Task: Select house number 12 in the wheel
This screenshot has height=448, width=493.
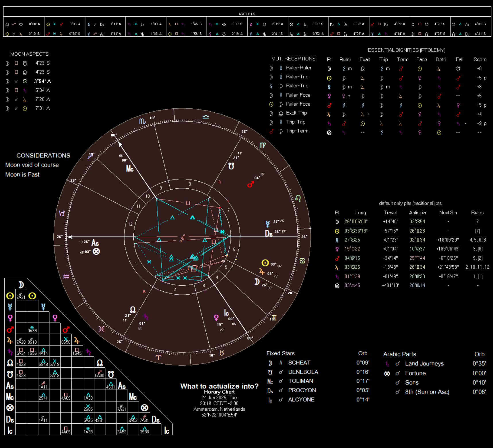Action: (130, 224)
